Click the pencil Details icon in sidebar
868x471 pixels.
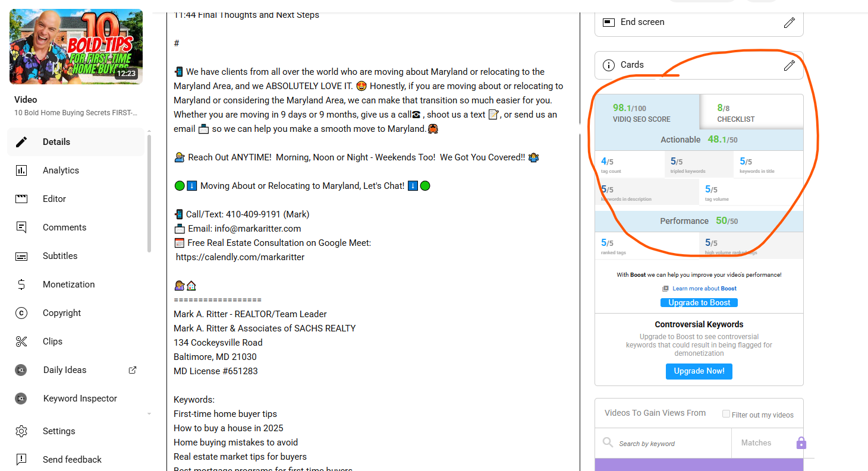[x=21, y=142]
